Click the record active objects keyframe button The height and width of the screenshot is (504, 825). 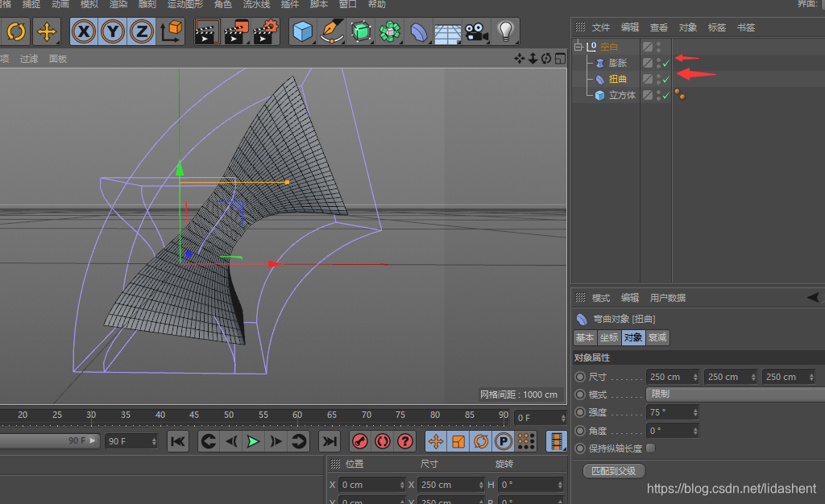click(359, 441)
